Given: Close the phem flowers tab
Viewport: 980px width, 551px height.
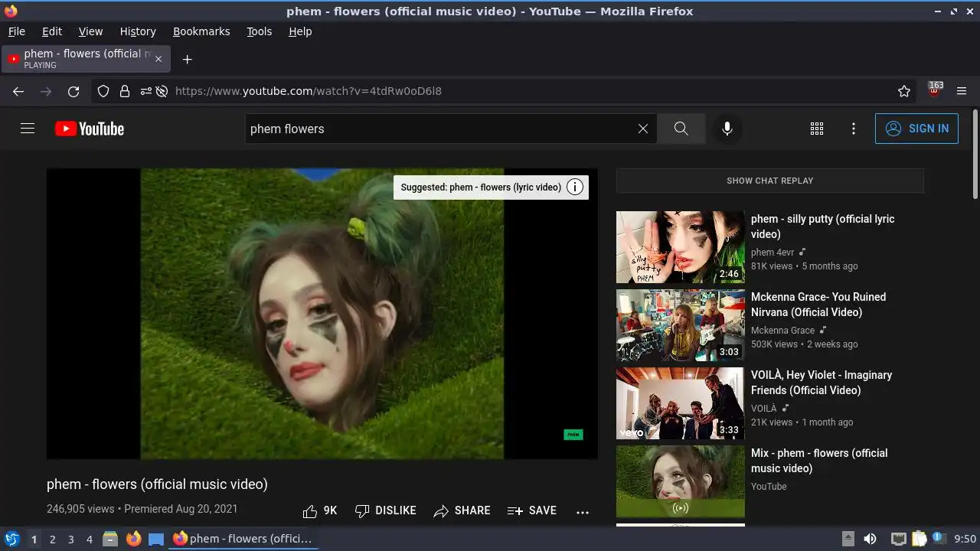Looking at the screenshot, I should point(158,59).
